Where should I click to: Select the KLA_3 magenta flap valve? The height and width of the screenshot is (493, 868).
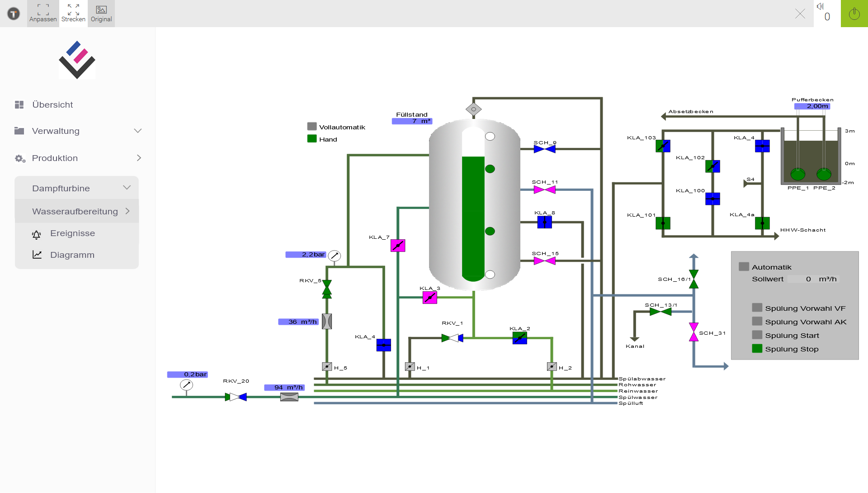pyautogui.click(x=429, y=298)
